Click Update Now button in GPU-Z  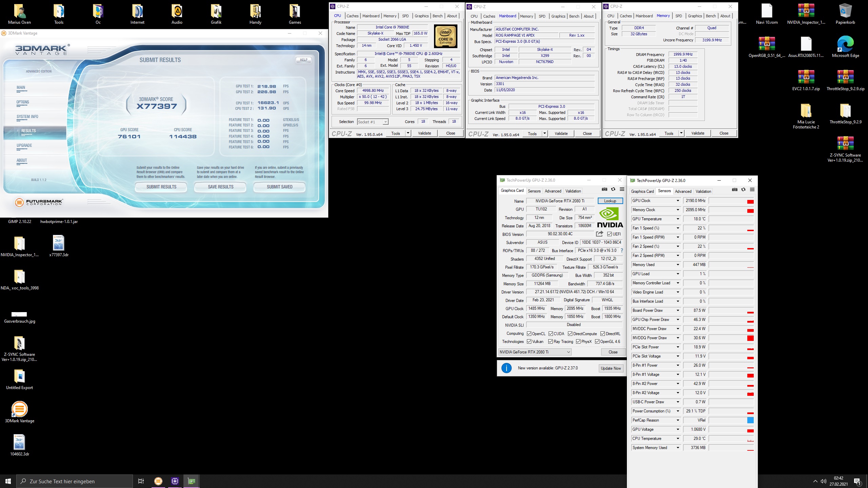pos(611,368)
